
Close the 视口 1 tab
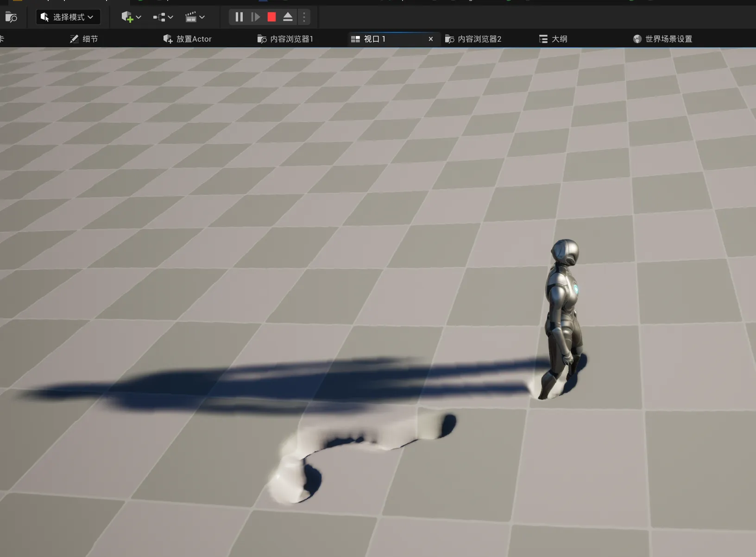tap(431, 39)
